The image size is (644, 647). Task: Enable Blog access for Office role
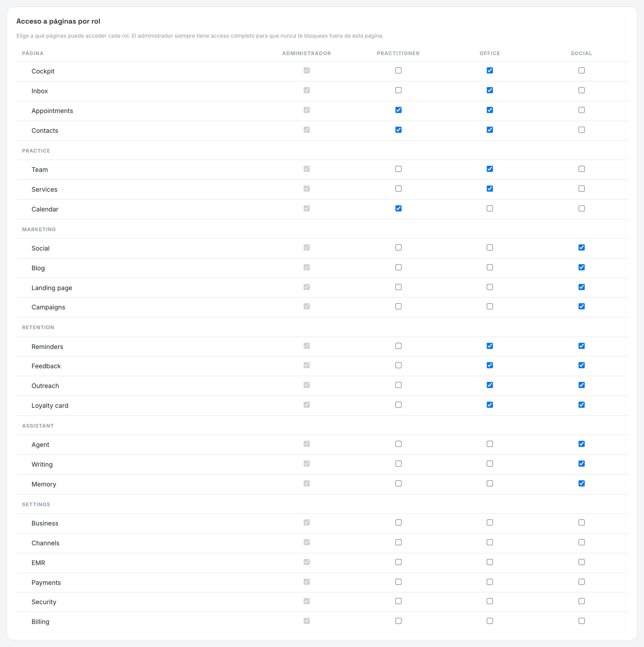click(490, 267)
